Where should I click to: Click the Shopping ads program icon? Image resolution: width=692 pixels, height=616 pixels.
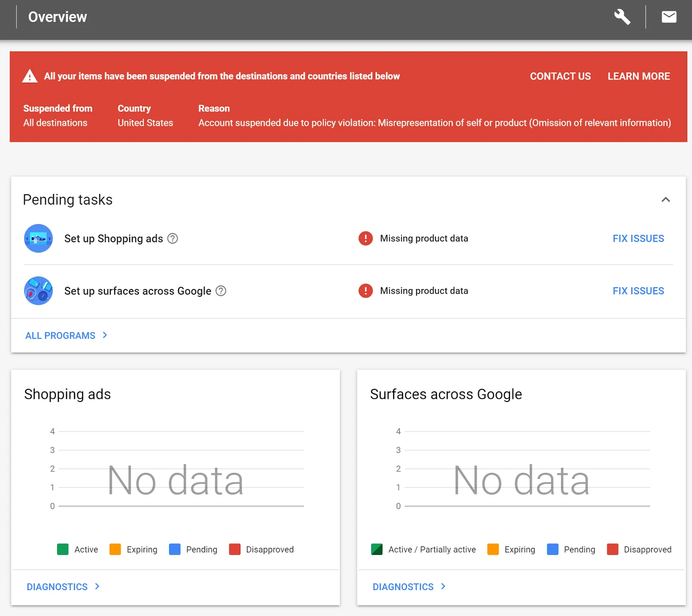coord(38,238)
